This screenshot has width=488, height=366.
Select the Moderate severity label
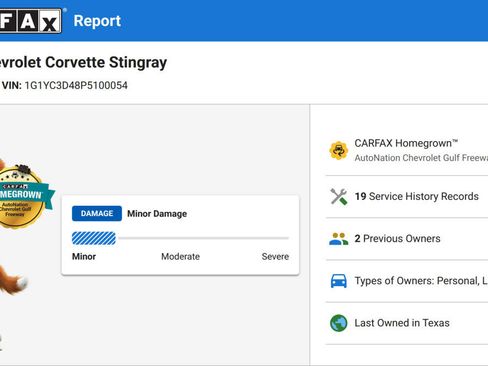pyautogui.click(x=180, y=257)
